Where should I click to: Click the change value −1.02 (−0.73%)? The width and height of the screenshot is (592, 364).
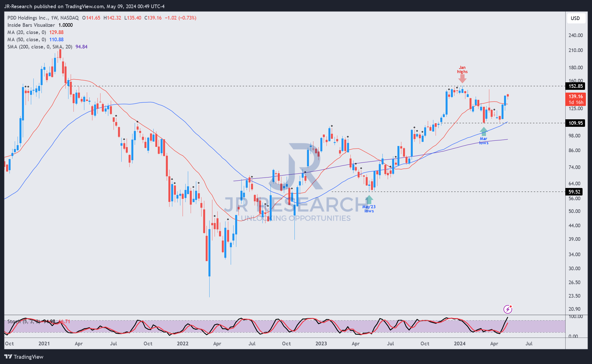[180, 18]
